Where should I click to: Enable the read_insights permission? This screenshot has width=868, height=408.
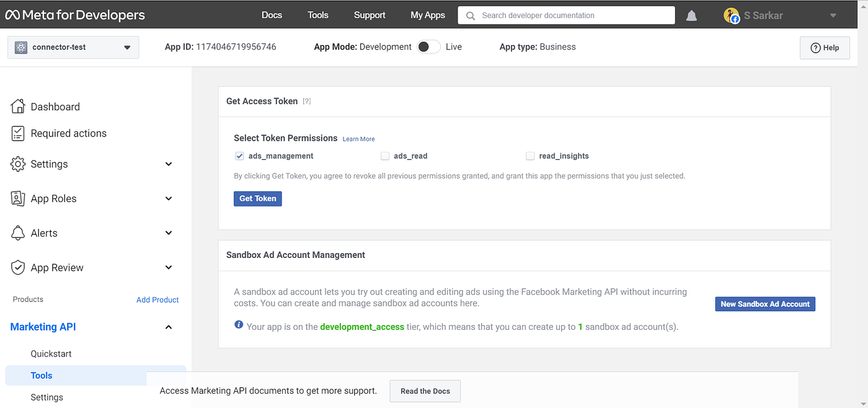530,156
